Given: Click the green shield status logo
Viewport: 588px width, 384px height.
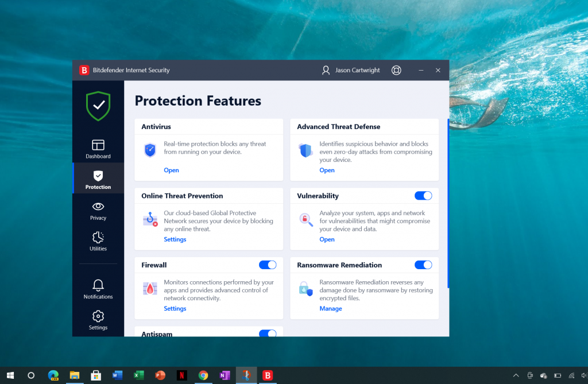Looking at the screenshot, I should [98, 106].
